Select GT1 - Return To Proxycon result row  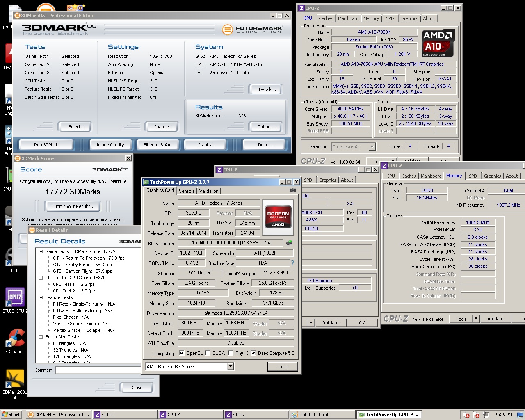coord(89,258)
